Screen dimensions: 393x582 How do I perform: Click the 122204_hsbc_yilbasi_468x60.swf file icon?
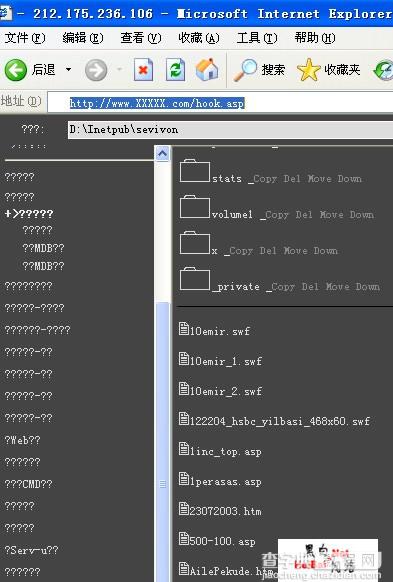[184, 419]
